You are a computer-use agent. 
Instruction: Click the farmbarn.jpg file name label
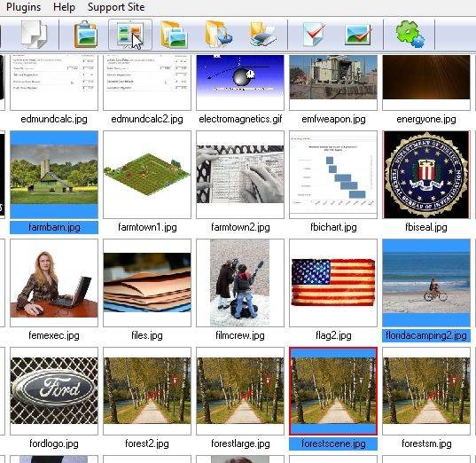[54, 228]
